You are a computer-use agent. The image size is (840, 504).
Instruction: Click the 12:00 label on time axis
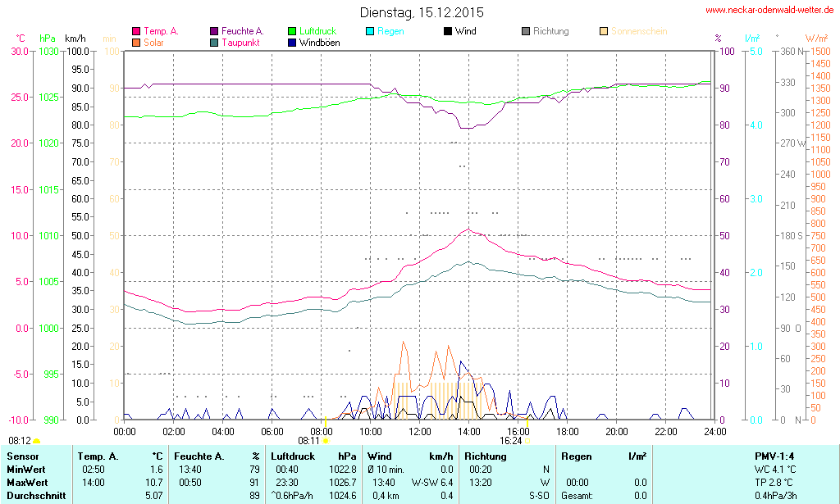click(420, 431)
